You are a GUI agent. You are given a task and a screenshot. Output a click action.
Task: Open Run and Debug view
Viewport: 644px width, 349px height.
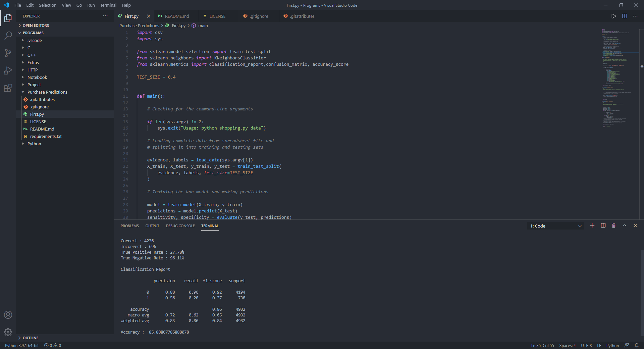tap(8, 71)
